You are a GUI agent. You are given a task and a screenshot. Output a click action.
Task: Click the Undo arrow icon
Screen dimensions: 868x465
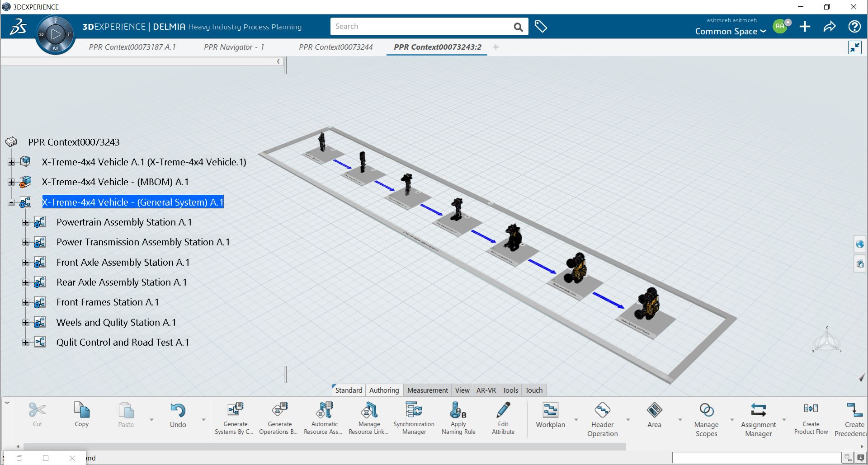pyautogui.click(x=178, y=410)
